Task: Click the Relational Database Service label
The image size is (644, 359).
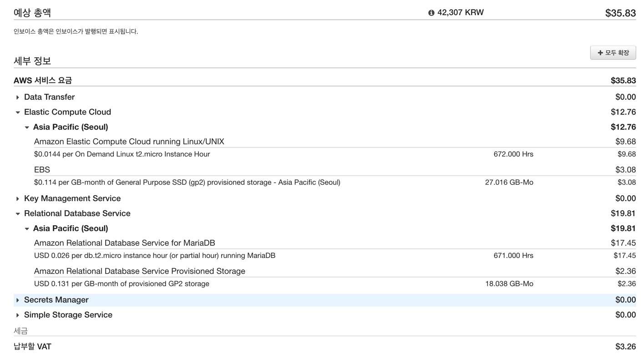Action: tap(77, 213)
